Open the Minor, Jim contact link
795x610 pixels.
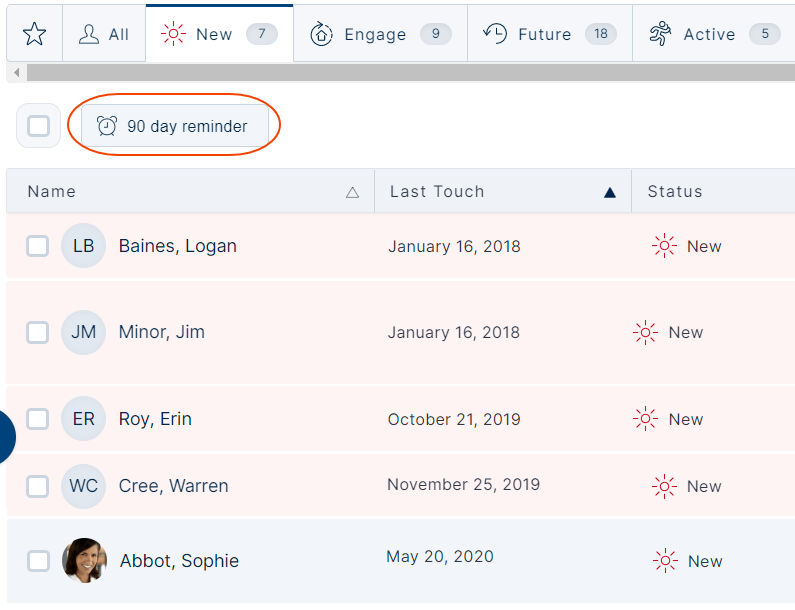[x=162, y=332]
